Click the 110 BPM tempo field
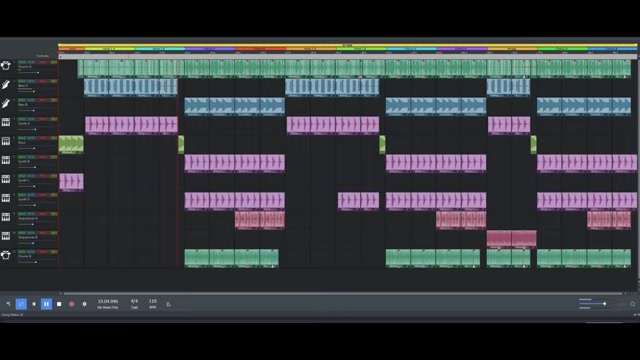 153,301
